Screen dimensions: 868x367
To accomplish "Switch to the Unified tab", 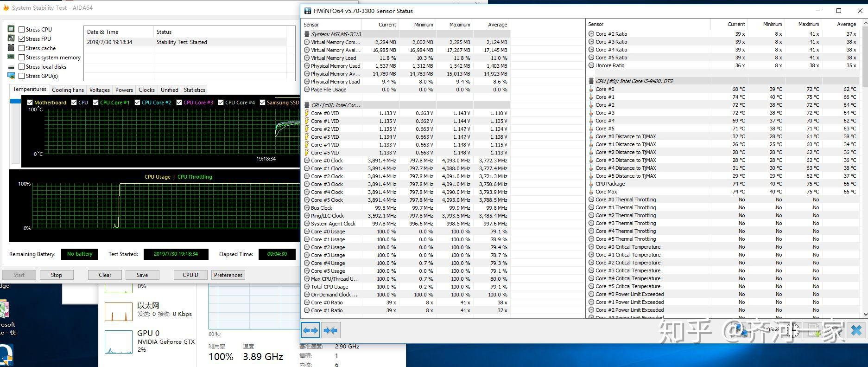I will point(169,90).
